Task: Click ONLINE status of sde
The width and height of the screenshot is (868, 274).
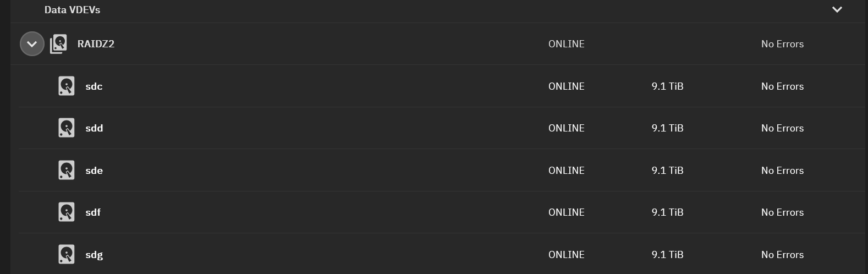Action: [566, 171]
